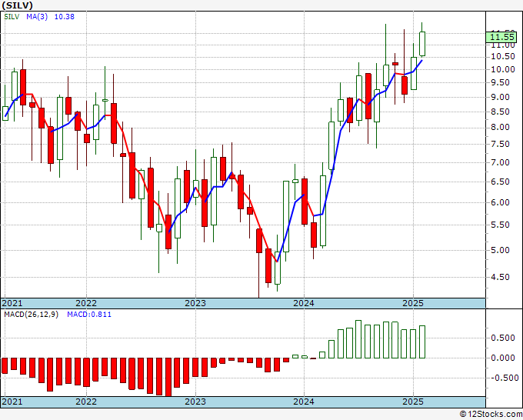Click the 12Stocks.com copyright link

tap(491, 415)
